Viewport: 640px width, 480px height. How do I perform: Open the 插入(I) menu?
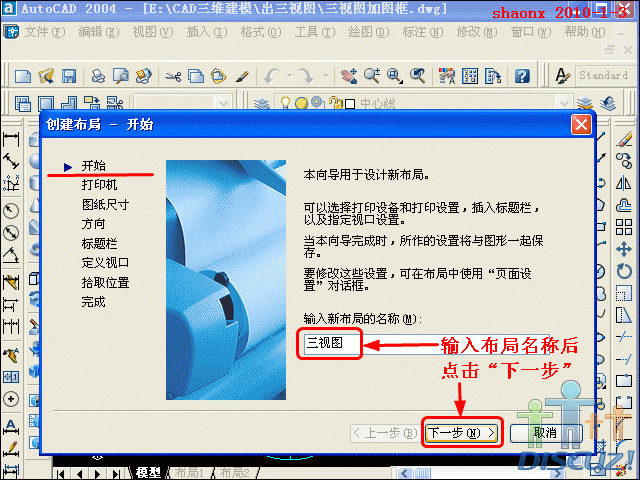207,32
